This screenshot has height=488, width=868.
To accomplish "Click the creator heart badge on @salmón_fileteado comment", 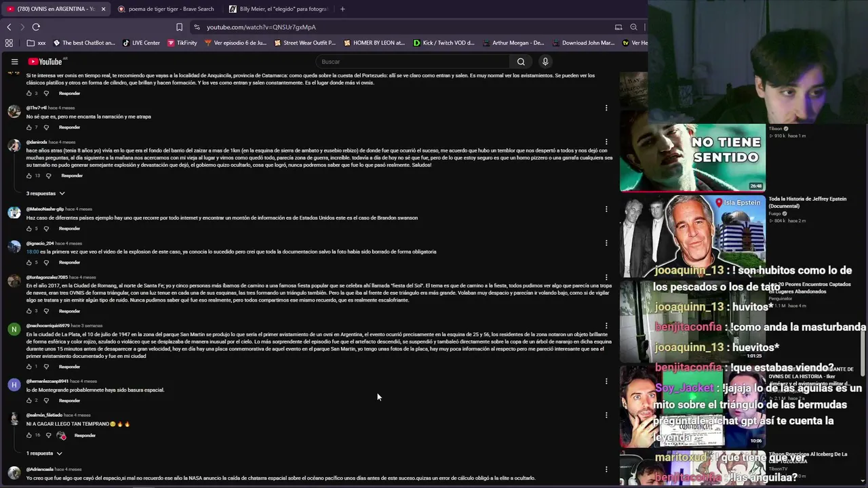I will pos(62,435).
